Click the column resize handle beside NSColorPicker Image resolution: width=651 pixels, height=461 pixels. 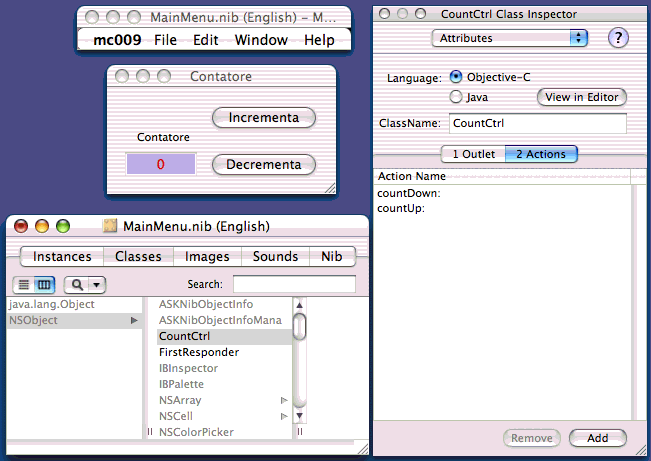(x=150, y=432)
